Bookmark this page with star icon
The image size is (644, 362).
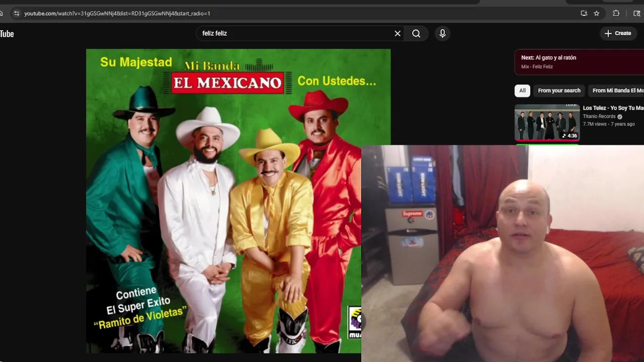[x=597, y=13]
